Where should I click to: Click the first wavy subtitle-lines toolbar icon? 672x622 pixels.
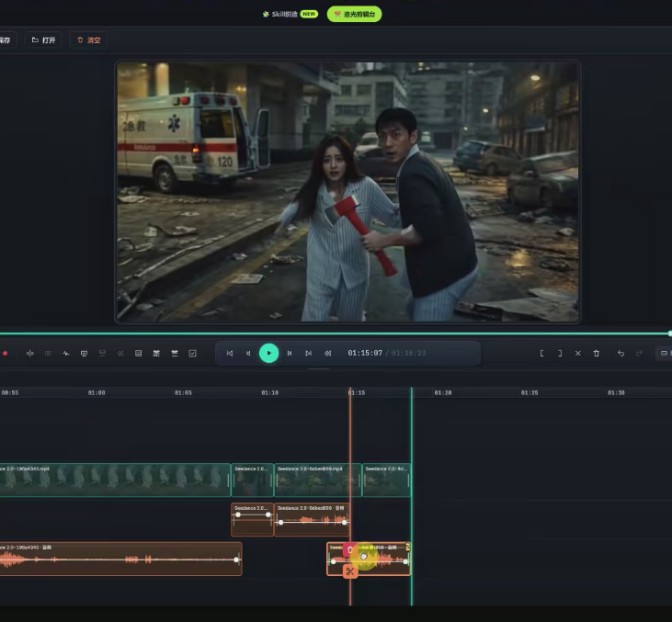156,354
